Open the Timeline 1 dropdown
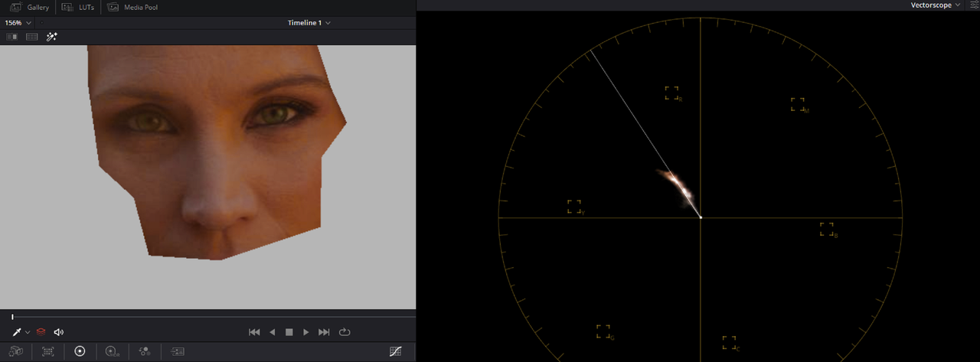This screenshot has height=362, width=980. coord(309,23)
